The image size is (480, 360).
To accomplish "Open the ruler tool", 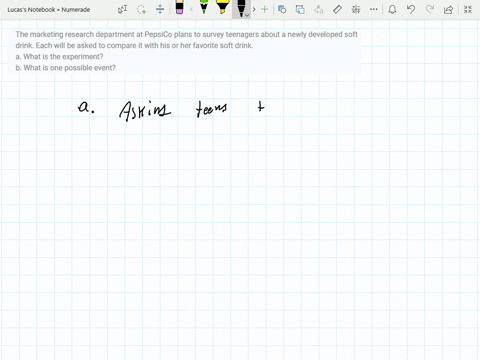I will pos(337,9).
